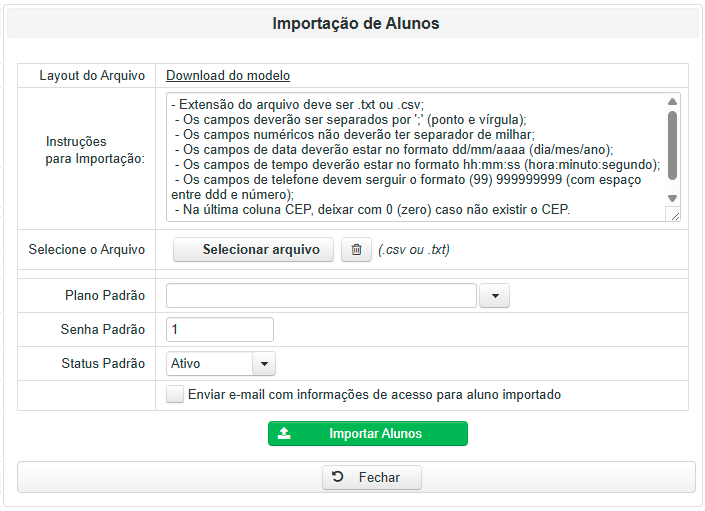Click the upload icon on Importar Alunos
Screen dimensions: 705x511
[285, 434]
